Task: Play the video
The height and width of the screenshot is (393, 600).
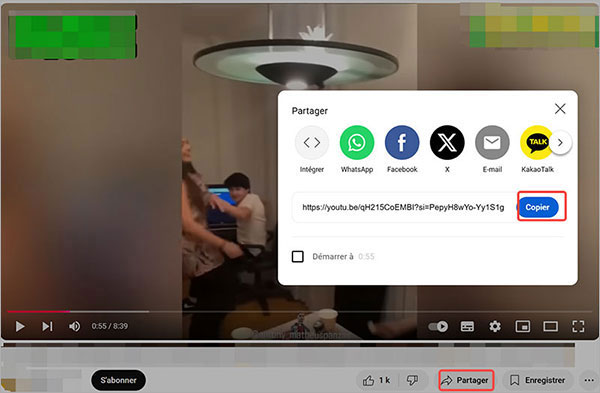Action: click(x=20, y=326)
